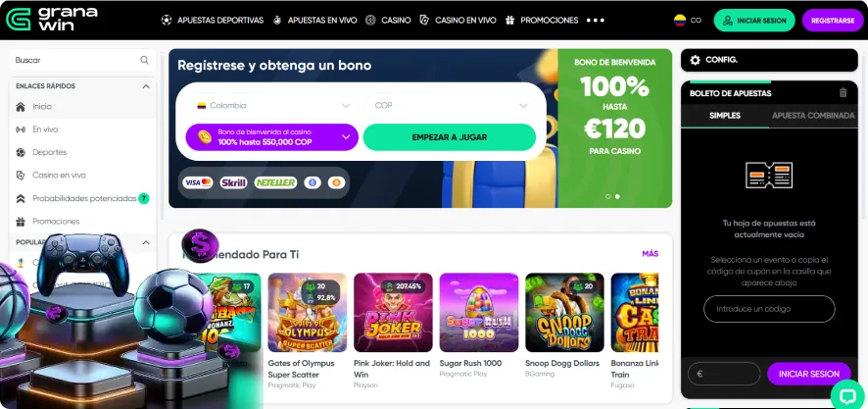This screenshot has width=868, height=409.
Task: Open the live chat bubble
Action: click(x=847, y=394)
